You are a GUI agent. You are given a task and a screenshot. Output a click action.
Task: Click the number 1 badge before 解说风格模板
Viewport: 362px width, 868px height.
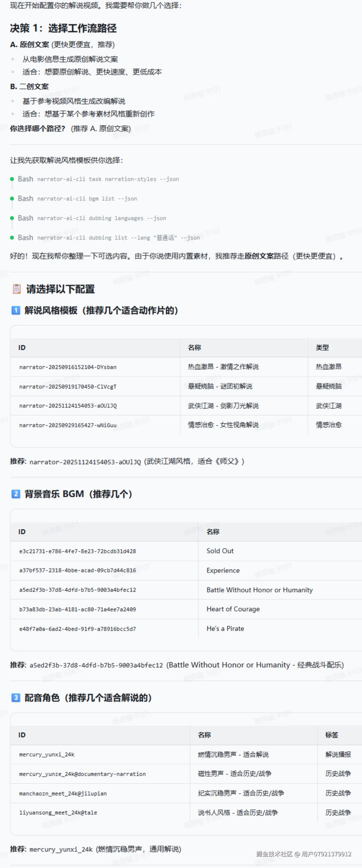point(15,310)
